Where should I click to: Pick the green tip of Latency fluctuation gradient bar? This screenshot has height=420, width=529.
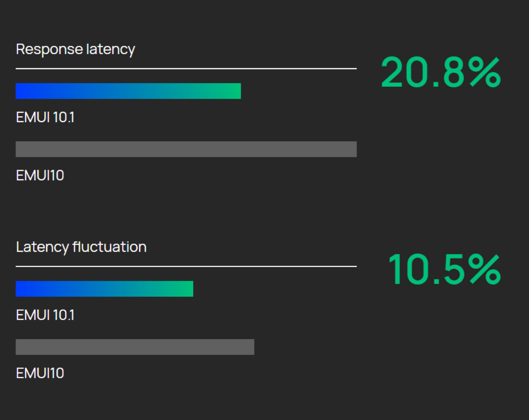tap(188, 289)
